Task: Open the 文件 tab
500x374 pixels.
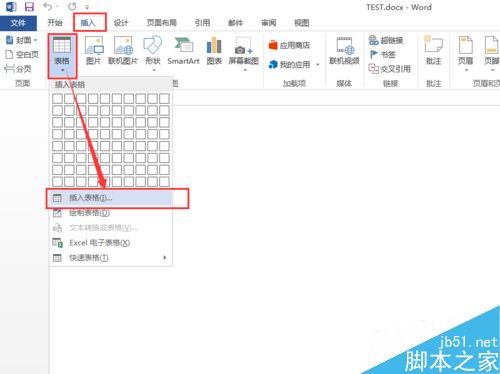Action: point(18,23)
